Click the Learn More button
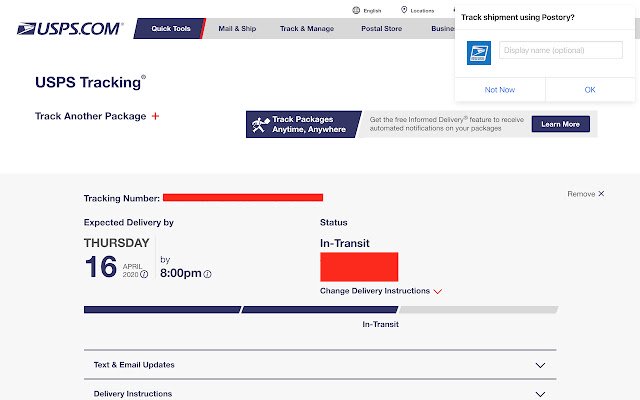 click(560, 124)
